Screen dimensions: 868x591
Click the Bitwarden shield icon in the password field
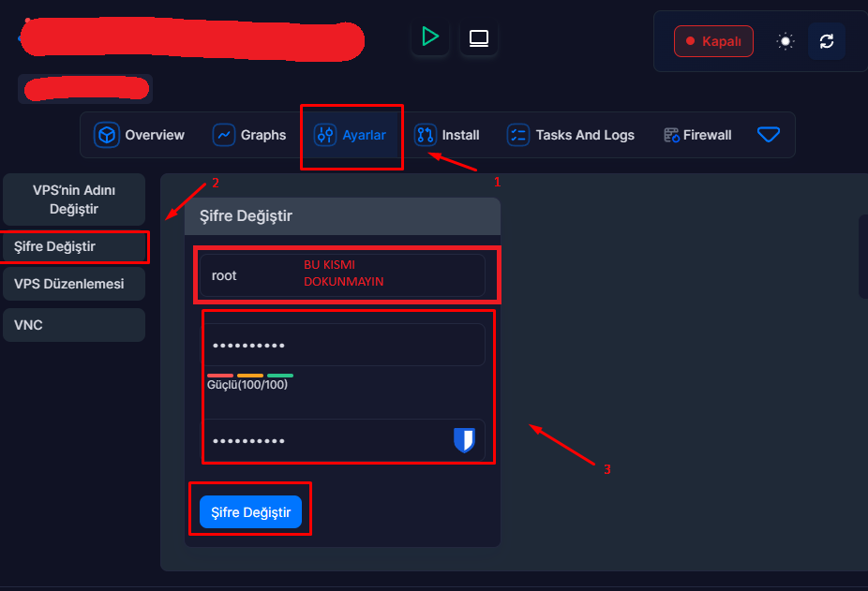[x=464, y=440]
